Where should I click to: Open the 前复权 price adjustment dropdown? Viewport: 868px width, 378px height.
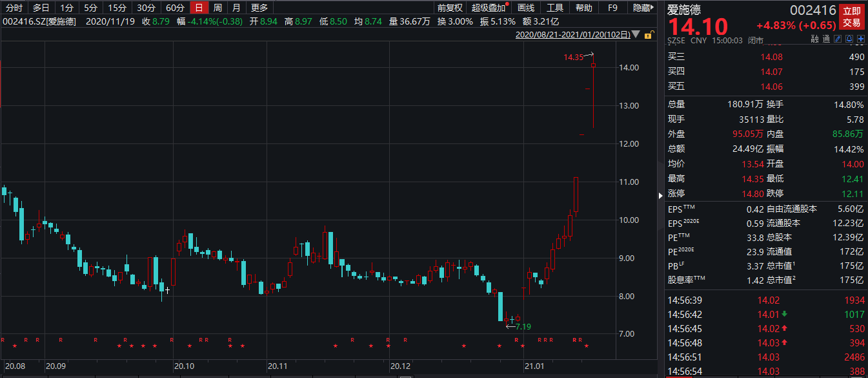pyautogui.click(x=450, y=8)
